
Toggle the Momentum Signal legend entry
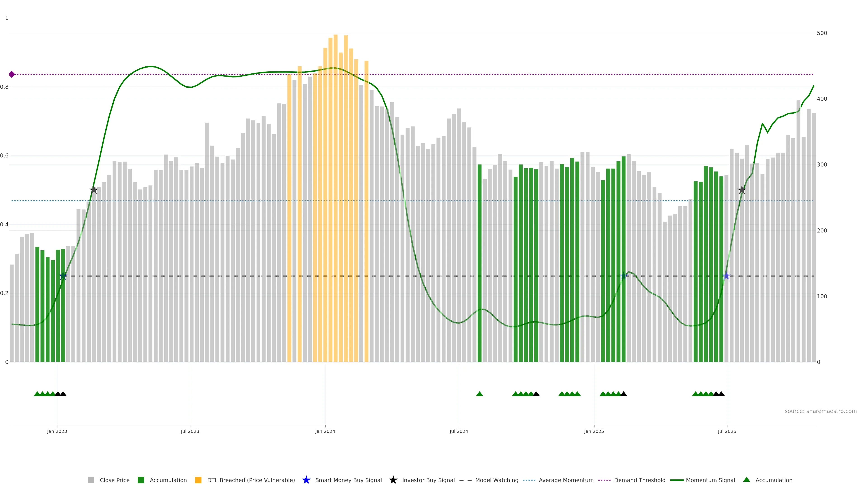click(x=710, y=480)
